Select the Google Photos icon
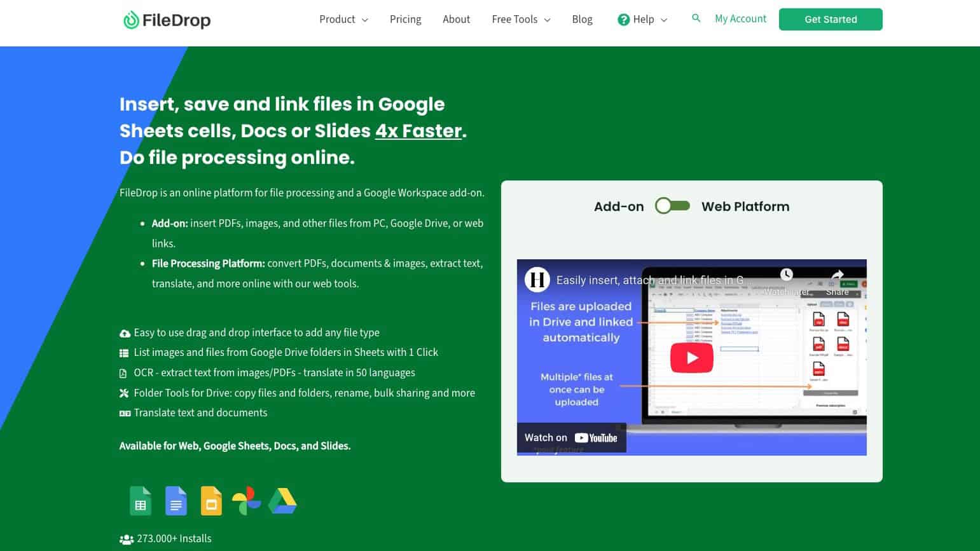The image size is (980, 551). tap(247, 501)
